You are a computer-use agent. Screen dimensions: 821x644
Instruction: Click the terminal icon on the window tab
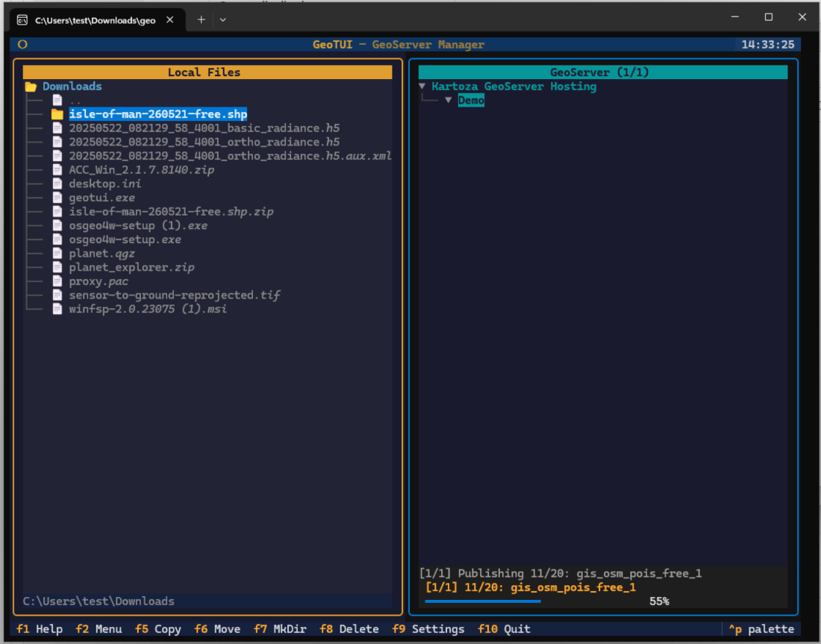22,20
